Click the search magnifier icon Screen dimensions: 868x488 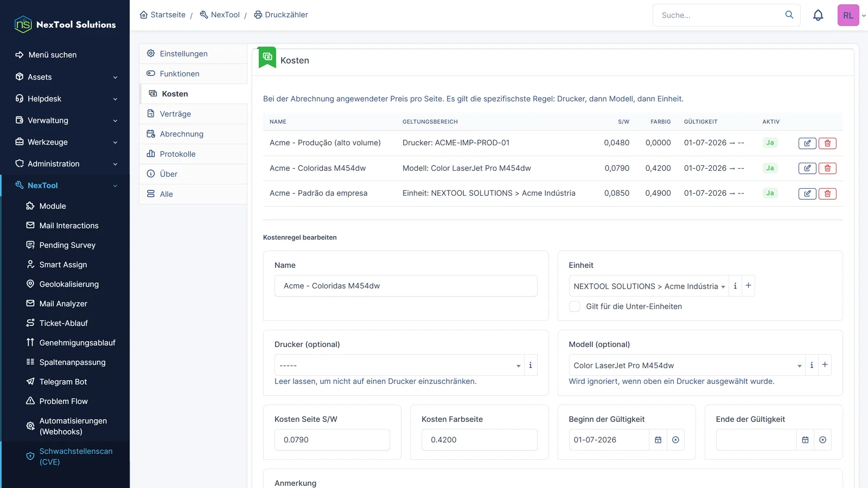pos(789,15)
